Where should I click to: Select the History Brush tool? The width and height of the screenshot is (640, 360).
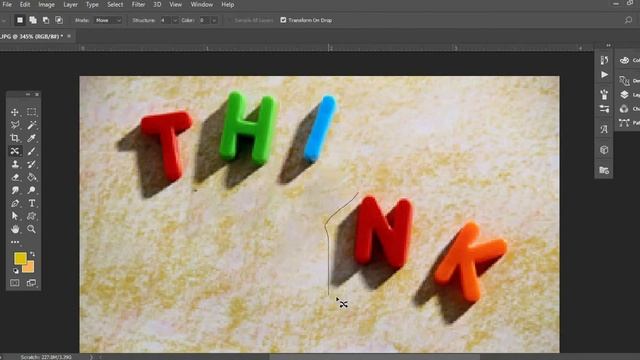point(31,164)
